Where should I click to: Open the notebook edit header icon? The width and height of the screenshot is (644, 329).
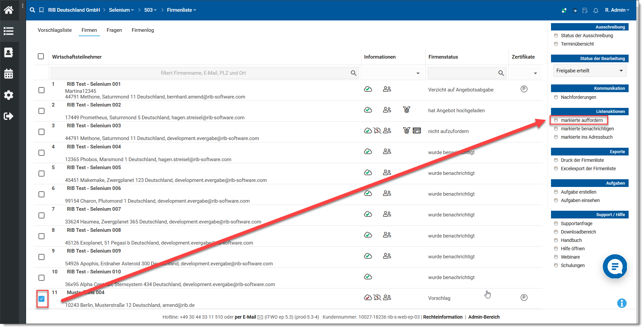pyautogui.click(x=585, y=10)
